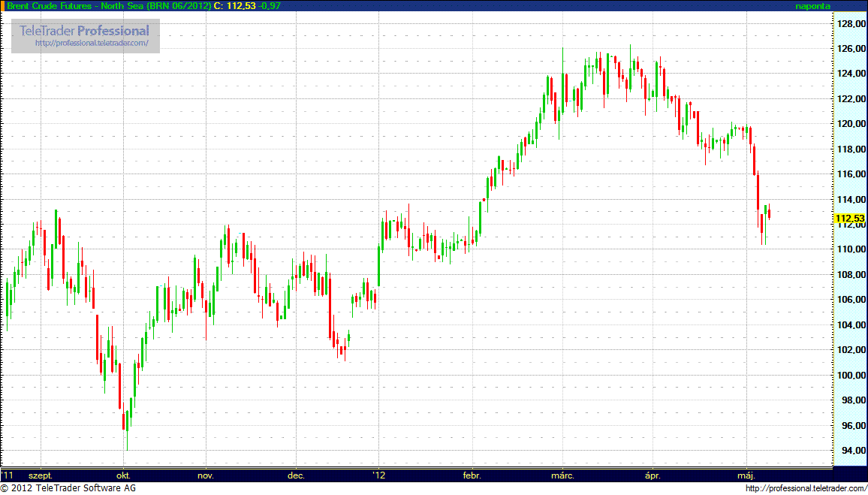868x495 pixels.
Task: Select the szept. month label
Action: (x=41, y=475)
